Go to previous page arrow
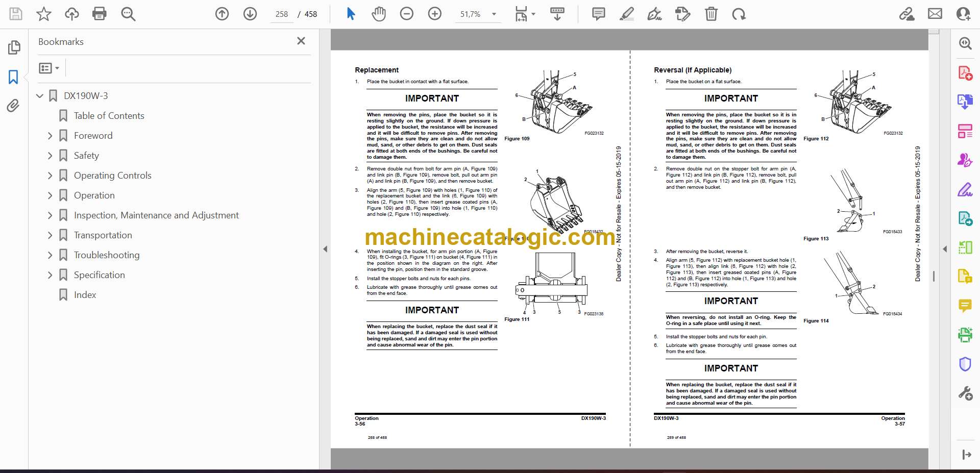This screenshot has width=980, height=473. 222,14
